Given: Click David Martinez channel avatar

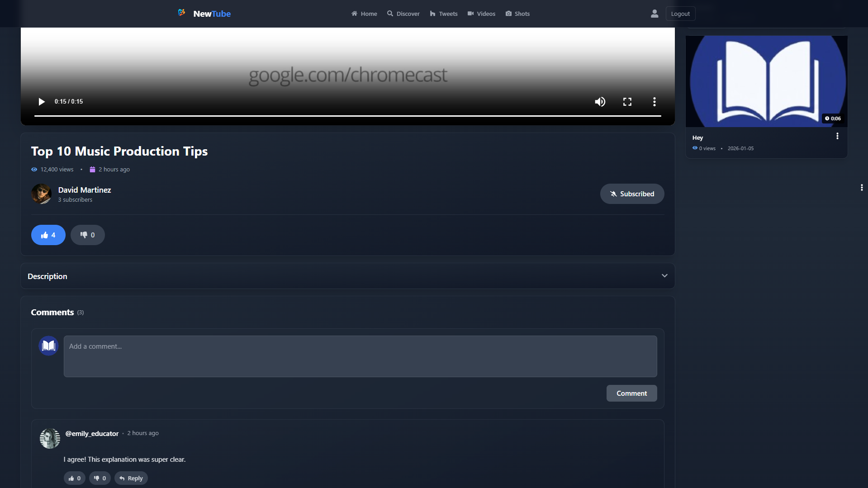Looking at the screenshot, I should click(41, 194).
